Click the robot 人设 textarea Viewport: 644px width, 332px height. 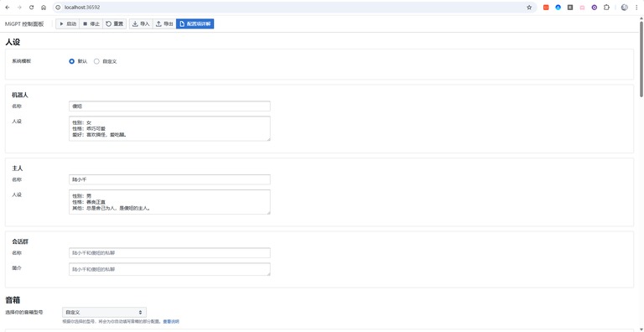click(169, 128)
